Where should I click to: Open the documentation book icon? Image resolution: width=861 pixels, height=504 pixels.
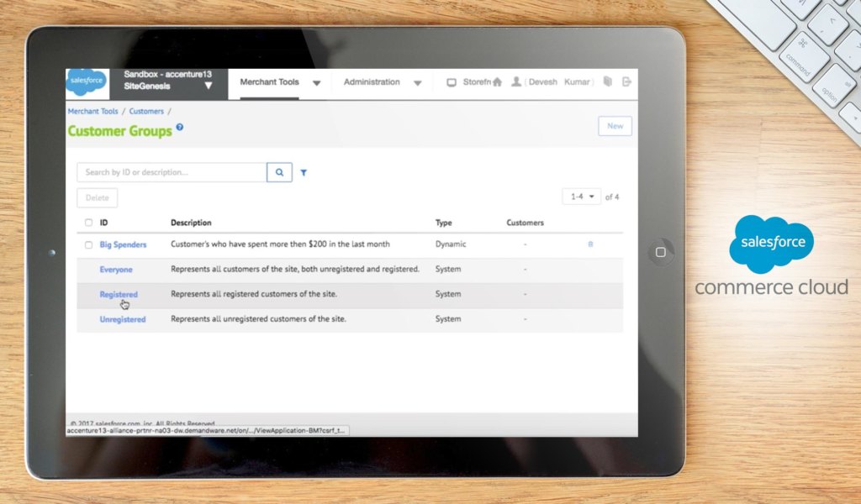607,82
